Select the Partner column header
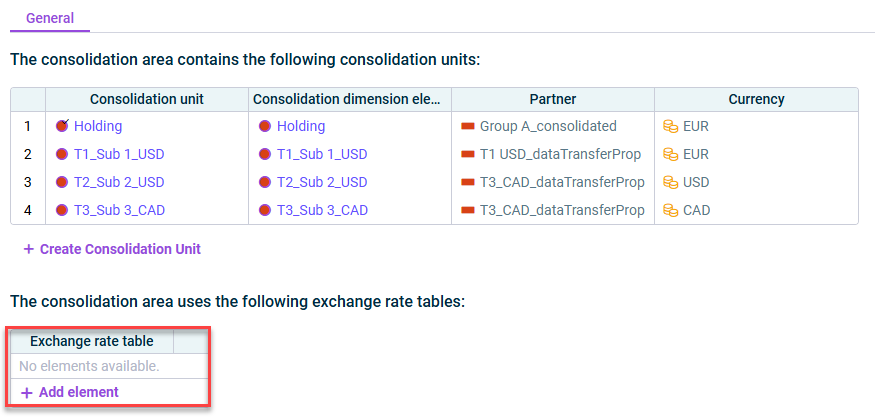Screen dimensions: 883x418 click(552, 100)
